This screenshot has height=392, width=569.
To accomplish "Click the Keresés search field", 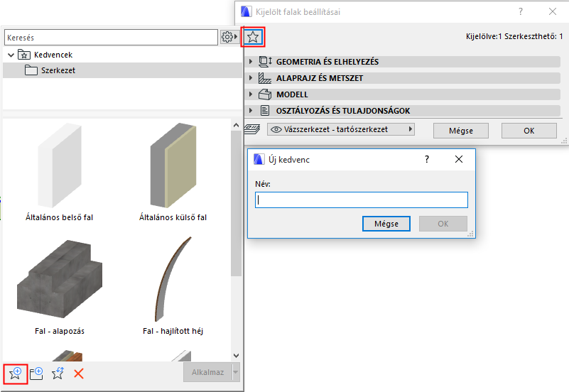I will coord(111,38).
